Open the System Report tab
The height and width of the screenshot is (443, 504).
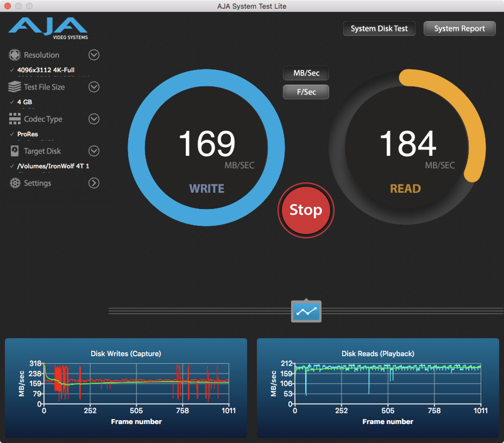pos(459,29)
